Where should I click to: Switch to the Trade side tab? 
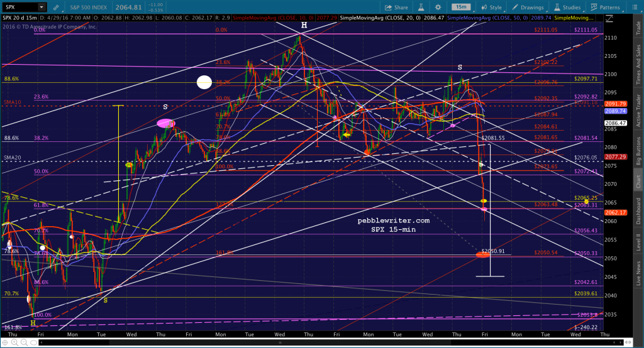638,28
